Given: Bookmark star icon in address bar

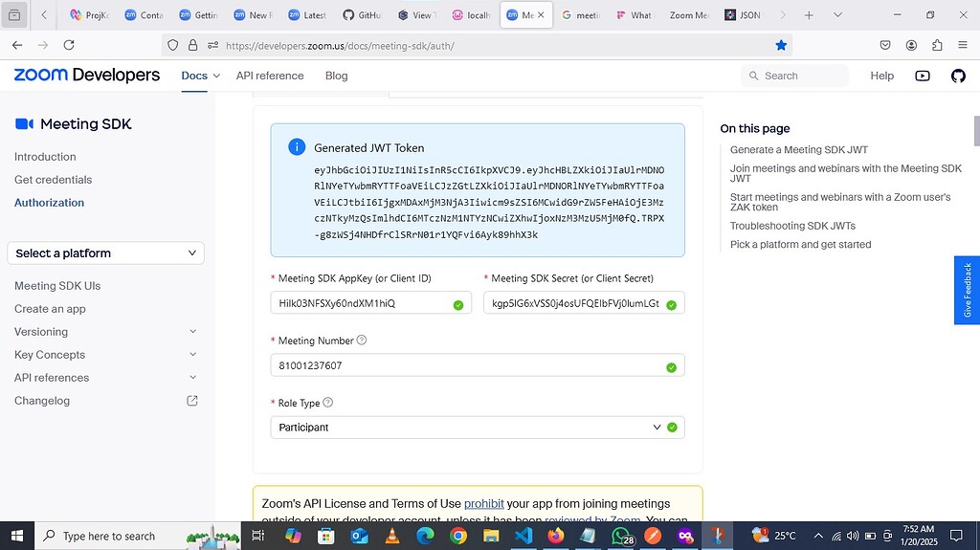Looking at the screenshot, I should [781, 45].
